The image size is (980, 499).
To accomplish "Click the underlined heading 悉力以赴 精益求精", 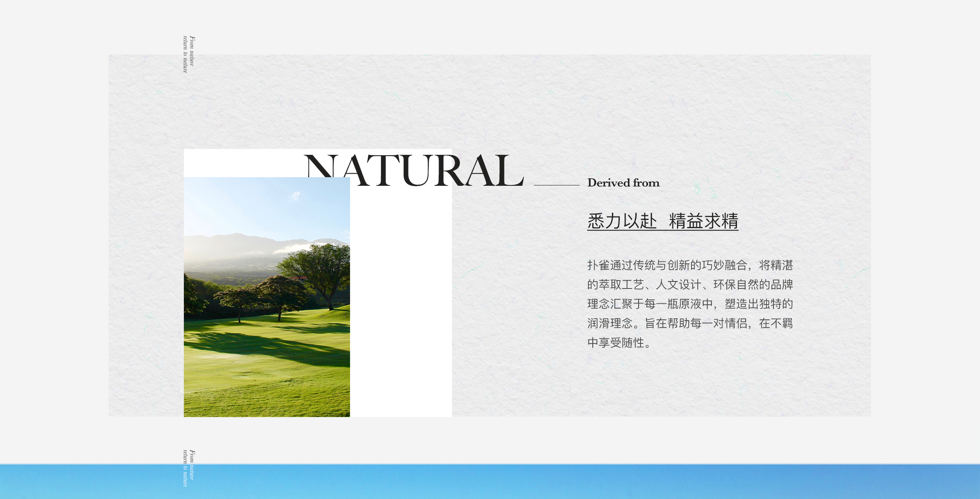I will pos(662,221).
